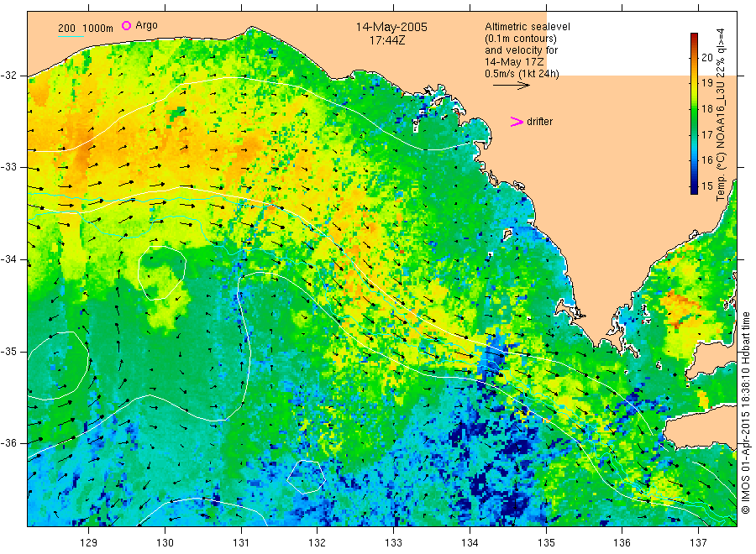Image resolution: width=756 pixels, height=554 pixels.
Task: Click the 'Argo' legend label
Action: click(x=146, y=25)
